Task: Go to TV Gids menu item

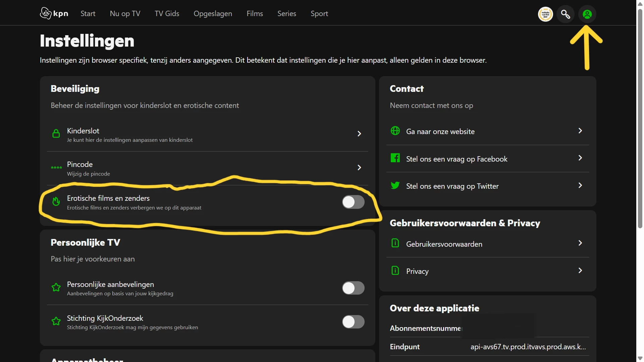Action: coord(167,14)
